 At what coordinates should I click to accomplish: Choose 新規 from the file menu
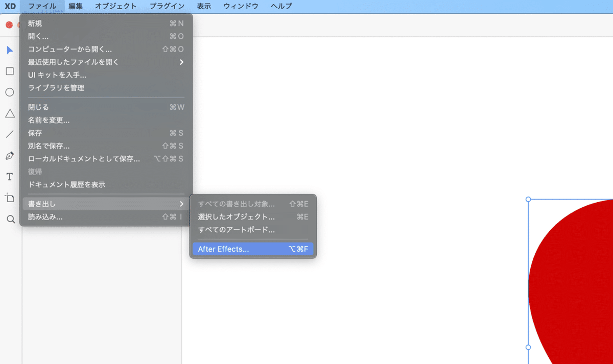coord(106,23)
